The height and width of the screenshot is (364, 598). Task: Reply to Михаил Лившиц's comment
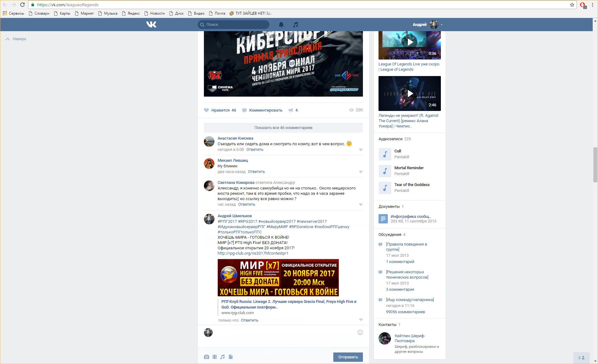(x=256, y=172)
